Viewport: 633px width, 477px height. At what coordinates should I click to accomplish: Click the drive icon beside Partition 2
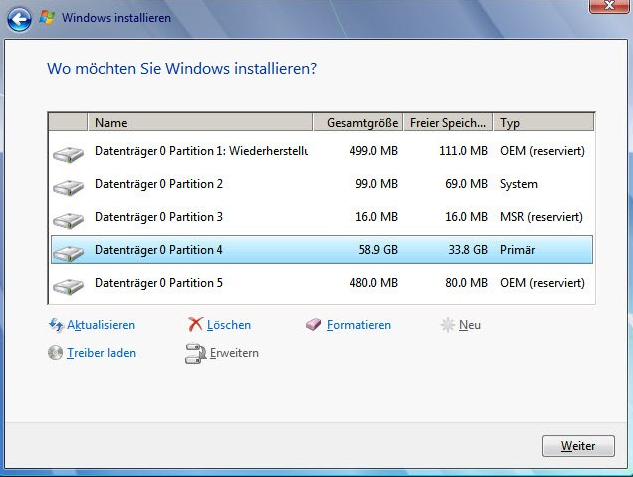68,187
